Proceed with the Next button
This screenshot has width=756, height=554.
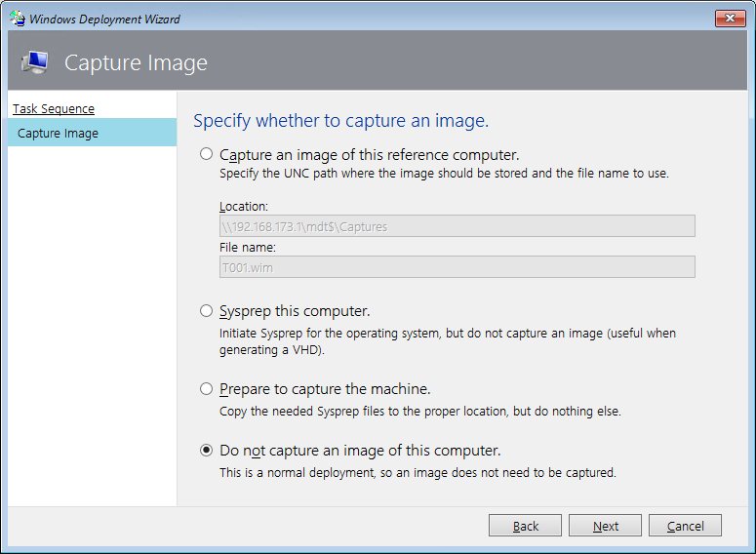(605, 526)
